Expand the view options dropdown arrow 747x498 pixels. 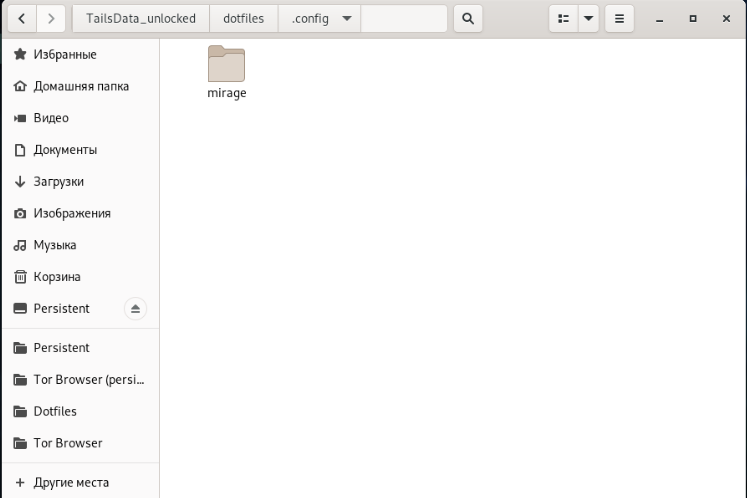(588, 19)
